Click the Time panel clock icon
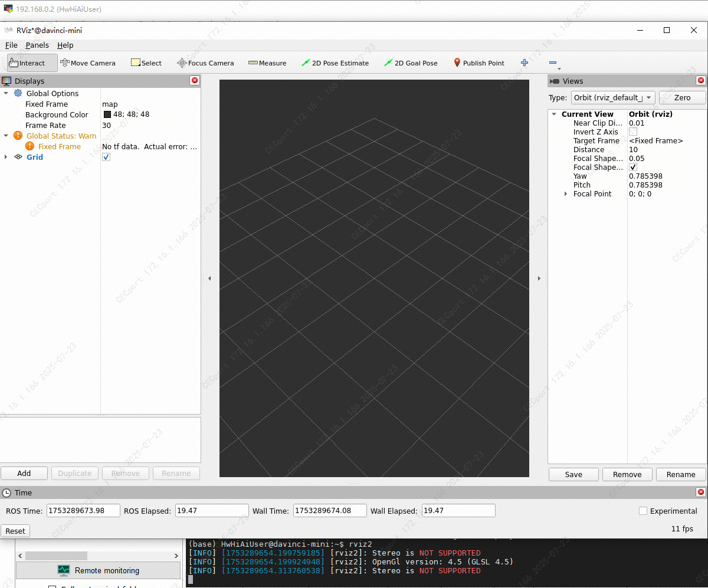 6,492
